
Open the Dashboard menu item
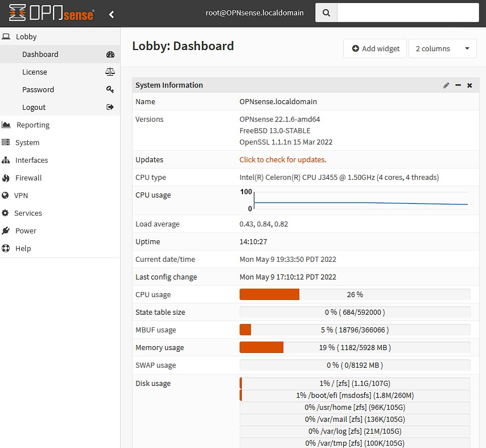click(x=40, y=54)
